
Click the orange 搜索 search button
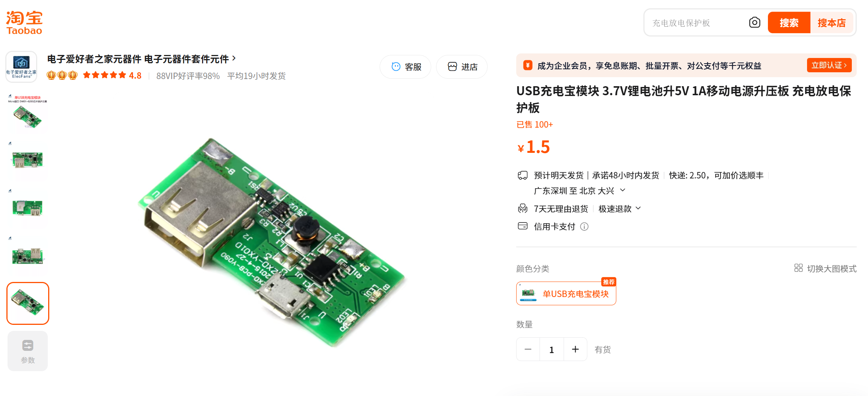[789, 23]
